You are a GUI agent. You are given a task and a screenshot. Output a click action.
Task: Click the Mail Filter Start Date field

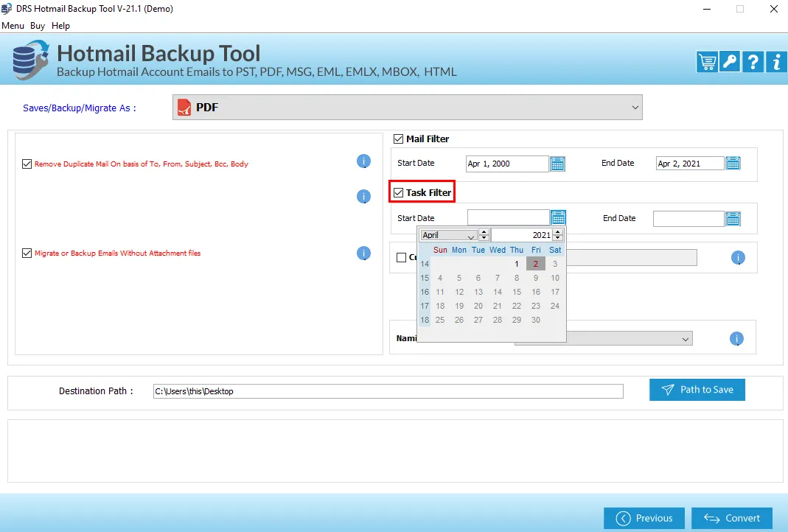[507, 164]
